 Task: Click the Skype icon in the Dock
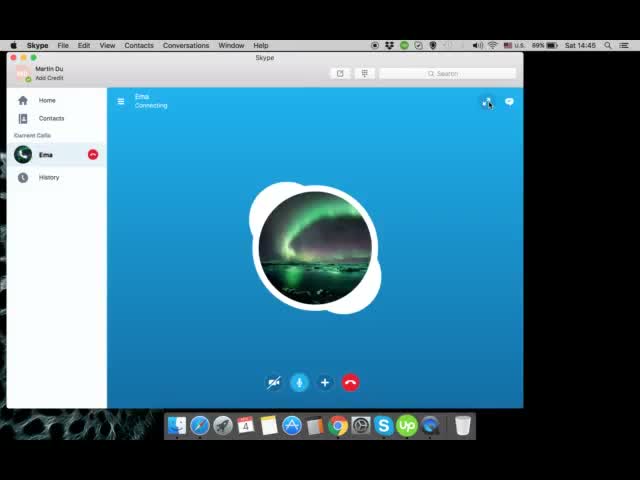click(x=384, y=426)
